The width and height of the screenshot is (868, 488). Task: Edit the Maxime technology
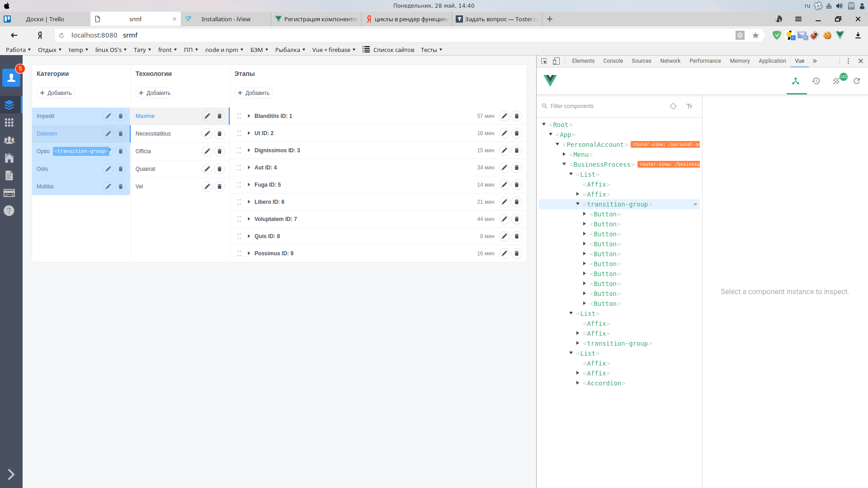pyautogui.click(x=207, y=116)
